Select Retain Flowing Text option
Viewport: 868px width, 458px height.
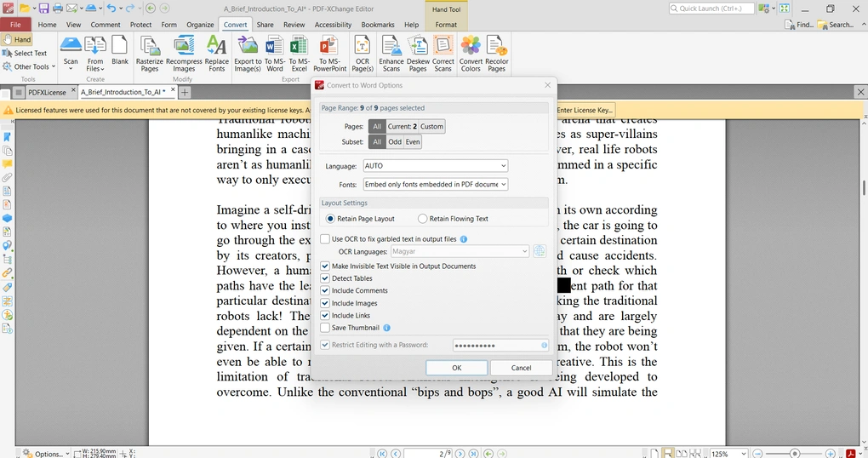click(453, 219)
